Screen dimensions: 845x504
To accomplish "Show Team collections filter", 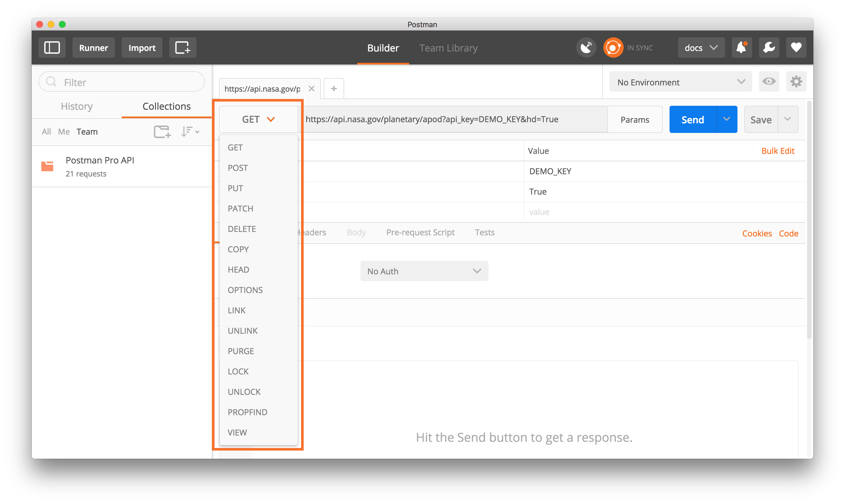I will (87, 132).
